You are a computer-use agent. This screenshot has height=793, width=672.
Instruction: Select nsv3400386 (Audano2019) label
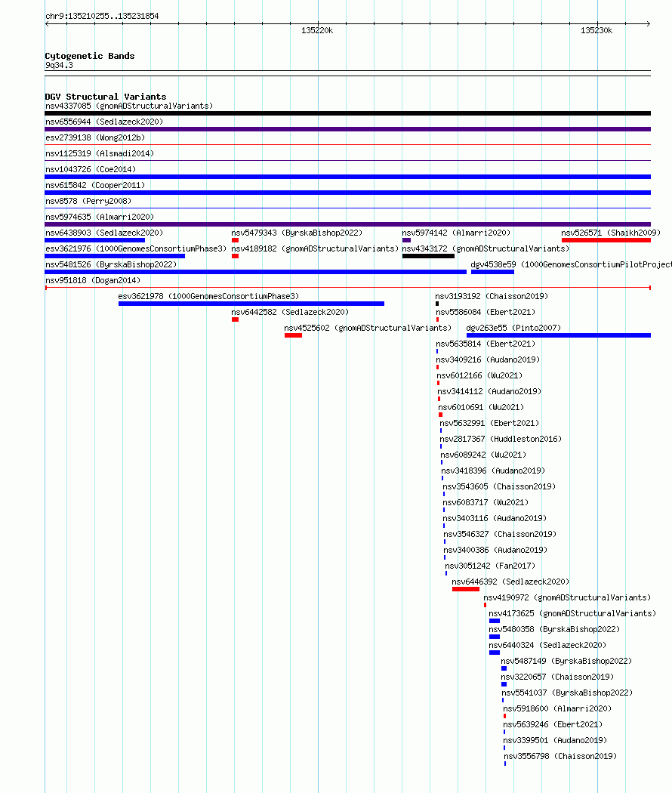(495, 550)
